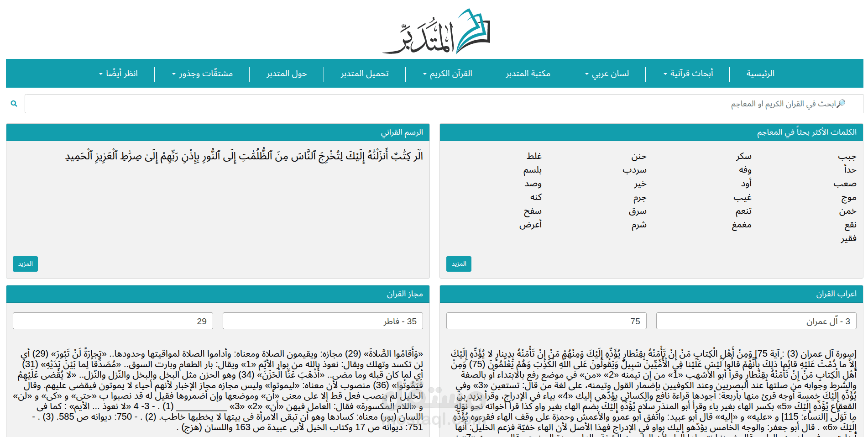Click the search magnifier icon
The height and width of the screenshot is (437, 868).
[x=14, y=104]
